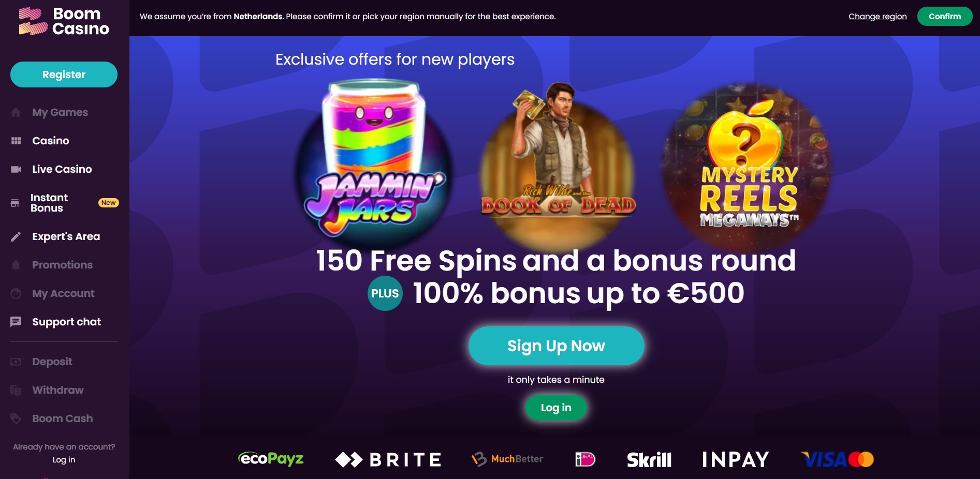Click the Deposit cash icon
The width and height of the screenshot is (980, 479).
(x=16, y=362)
